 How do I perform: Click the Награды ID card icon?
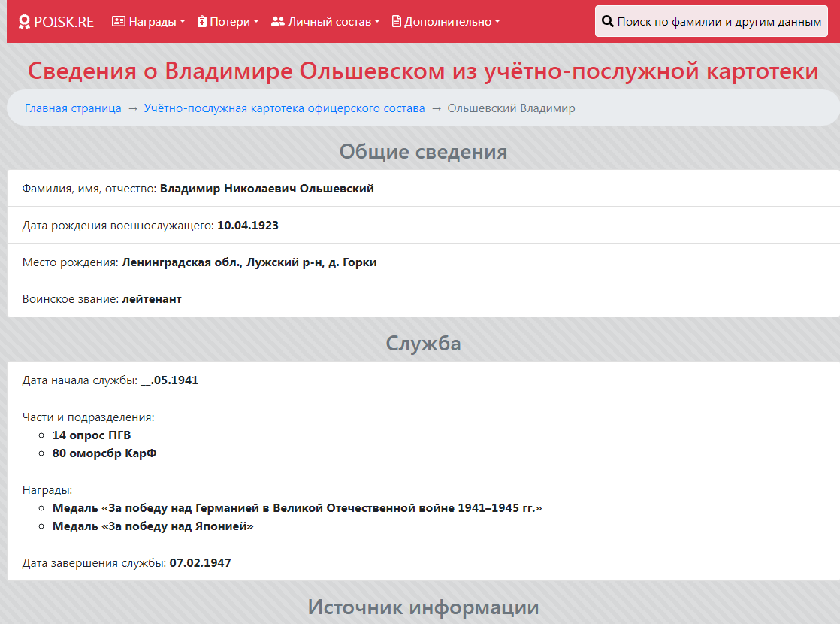click(x=119, y=22)
